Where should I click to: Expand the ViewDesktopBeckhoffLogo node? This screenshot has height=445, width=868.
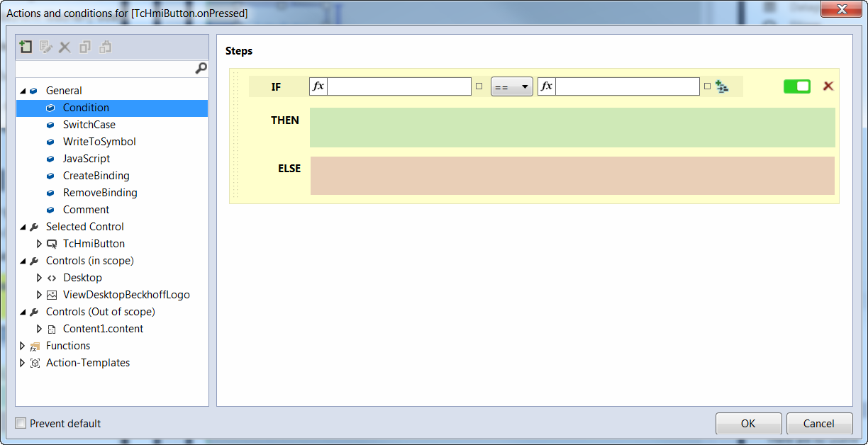(x=40, y=295)
